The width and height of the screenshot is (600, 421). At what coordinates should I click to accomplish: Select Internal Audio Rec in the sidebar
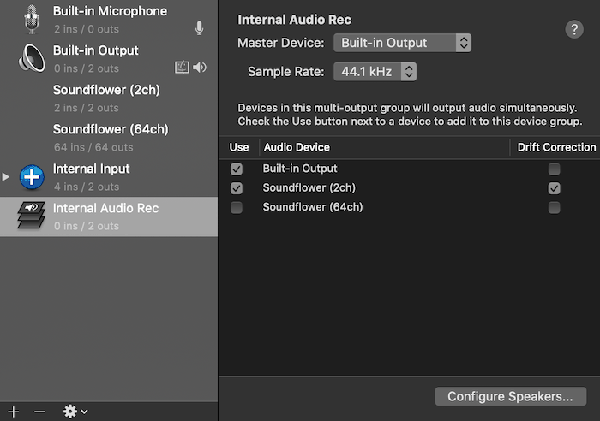coord(109,217)
